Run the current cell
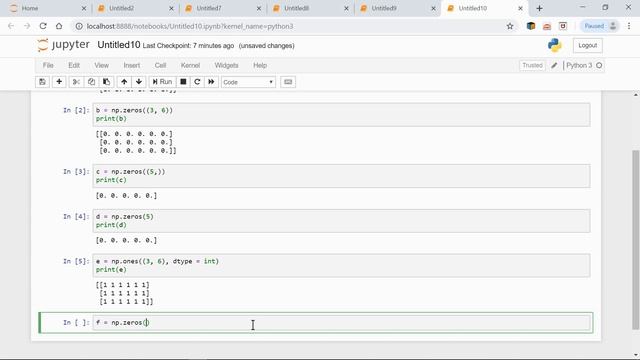 pyautogui.click(x=162, y=82)
